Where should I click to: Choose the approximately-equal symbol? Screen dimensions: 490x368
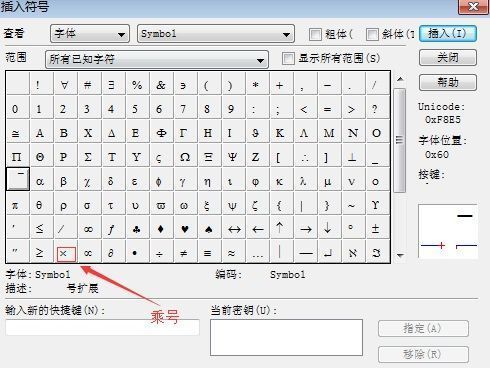pos(231,254)
